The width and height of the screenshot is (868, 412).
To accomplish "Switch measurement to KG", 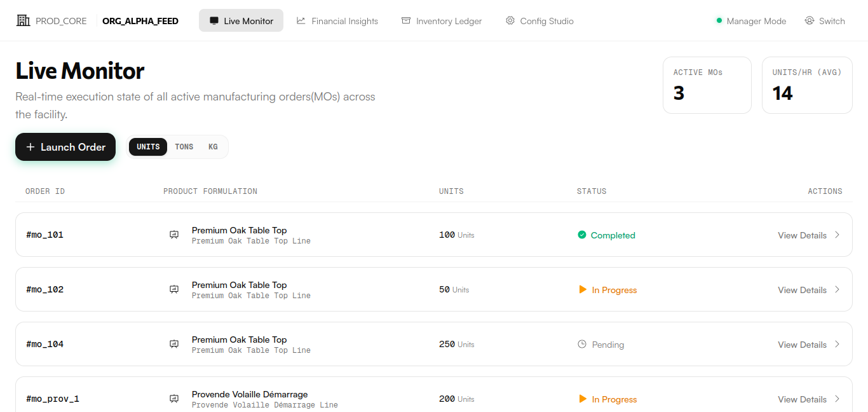I will (x=213, y=147).
